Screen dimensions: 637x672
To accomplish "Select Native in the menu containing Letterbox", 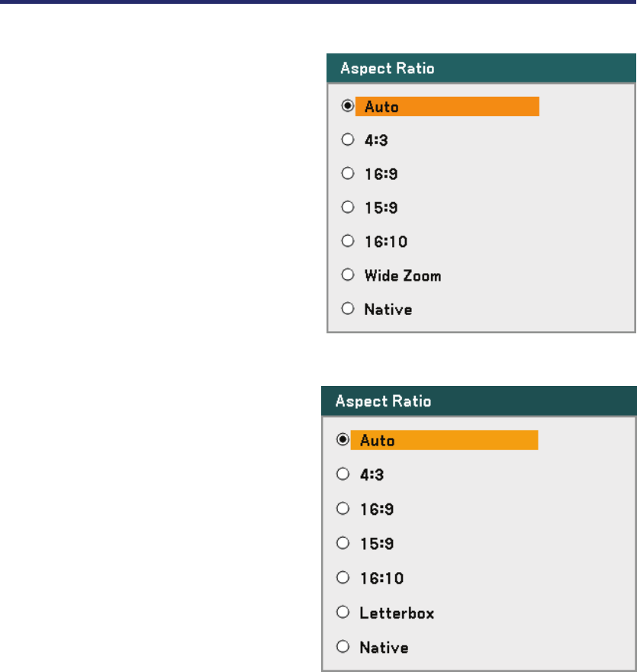I will pyautogui.click(x=343, y=647).
